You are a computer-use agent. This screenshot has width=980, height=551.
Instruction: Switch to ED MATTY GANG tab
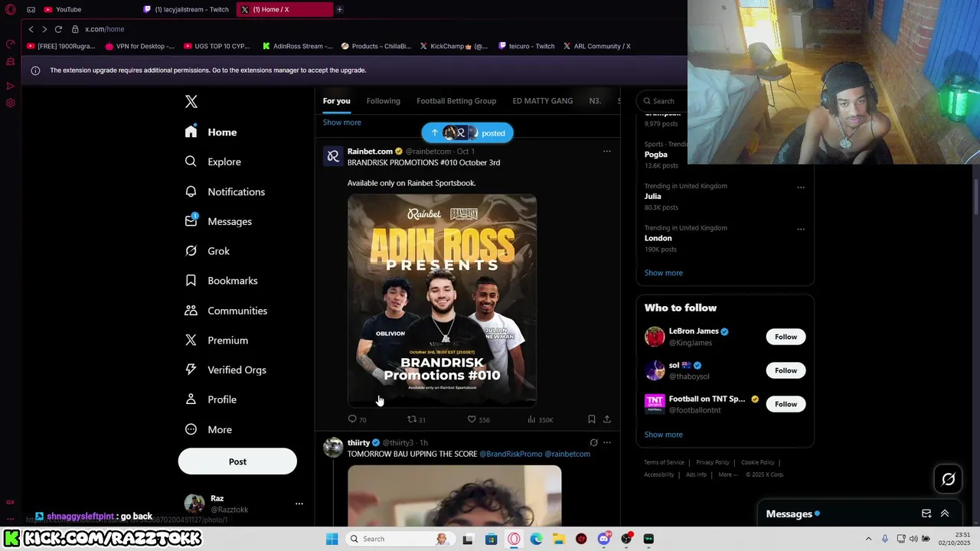(x=542, y=101)
